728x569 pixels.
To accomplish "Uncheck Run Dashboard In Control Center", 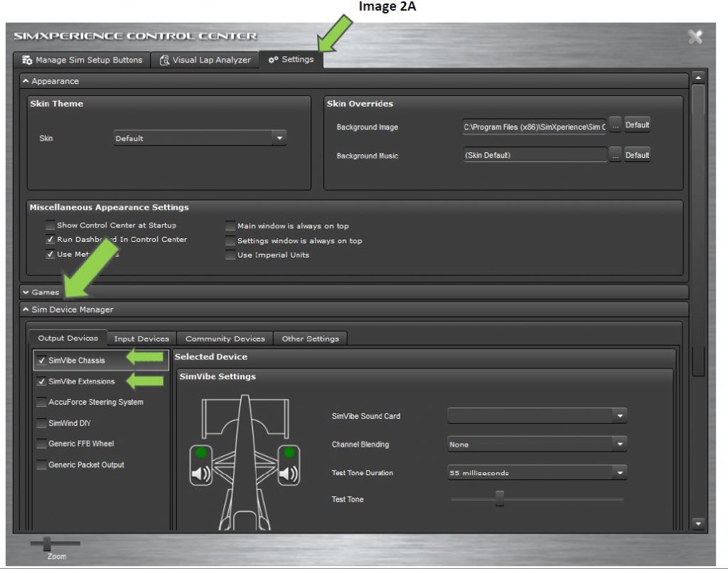I will (x=50, y=240).
